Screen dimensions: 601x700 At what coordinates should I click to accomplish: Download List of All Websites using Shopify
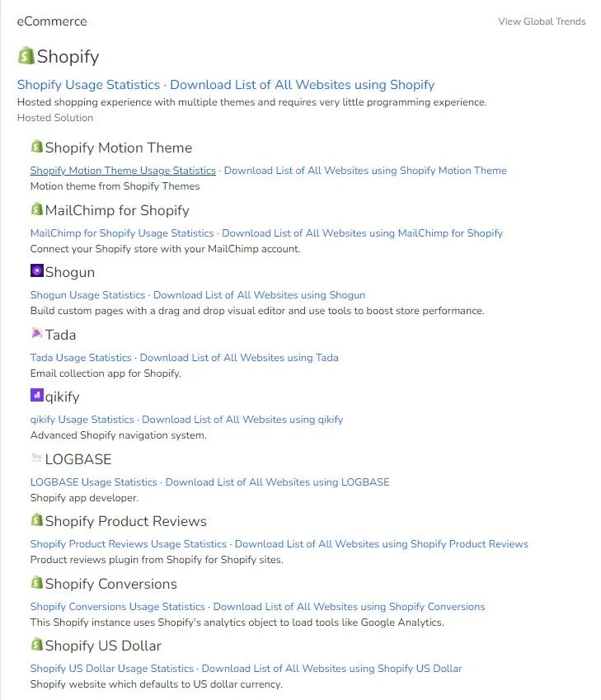303,85
